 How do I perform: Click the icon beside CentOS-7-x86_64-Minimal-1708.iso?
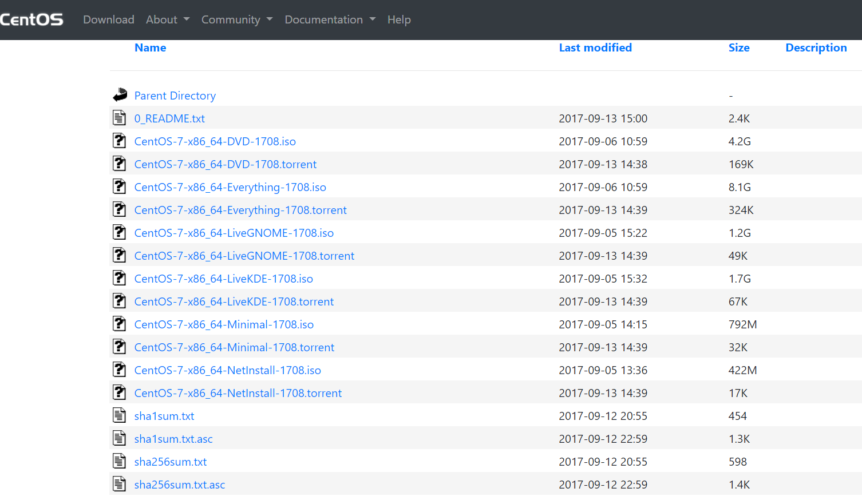click(119, 324)
